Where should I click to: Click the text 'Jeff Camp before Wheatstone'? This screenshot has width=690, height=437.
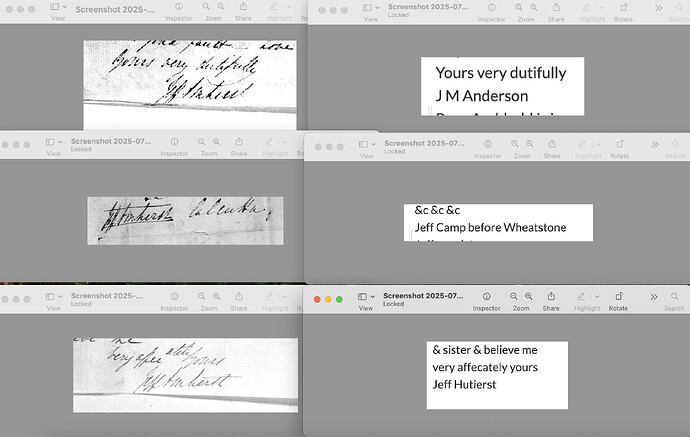pos(490,228)
